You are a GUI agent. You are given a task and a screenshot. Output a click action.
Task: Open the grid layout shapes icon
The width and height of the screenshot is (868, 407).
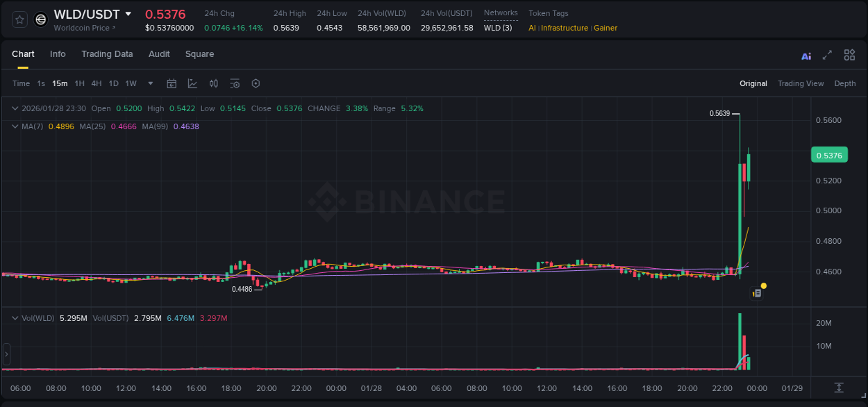[x=849, y=55]
